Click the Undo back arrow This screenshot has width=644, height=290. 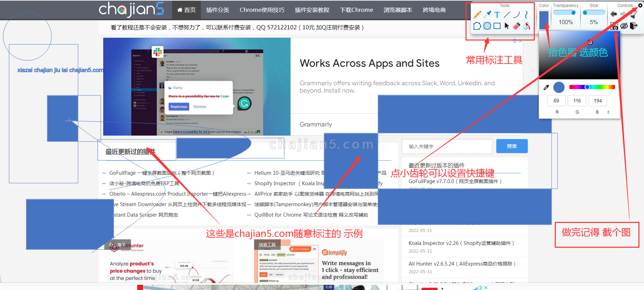[x=614, y=14]
